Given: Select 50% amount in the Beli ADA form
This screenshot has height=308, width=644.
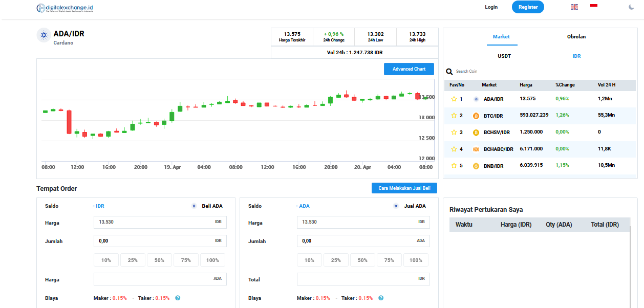Looking at the screenshot, I should point(159,260).
